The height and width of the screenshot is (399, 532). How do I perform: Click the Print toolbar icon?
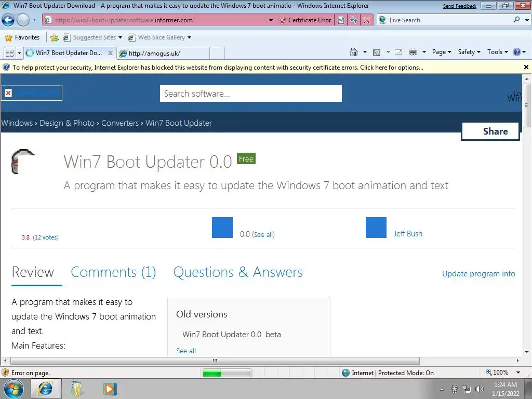(x=413, y=52)
